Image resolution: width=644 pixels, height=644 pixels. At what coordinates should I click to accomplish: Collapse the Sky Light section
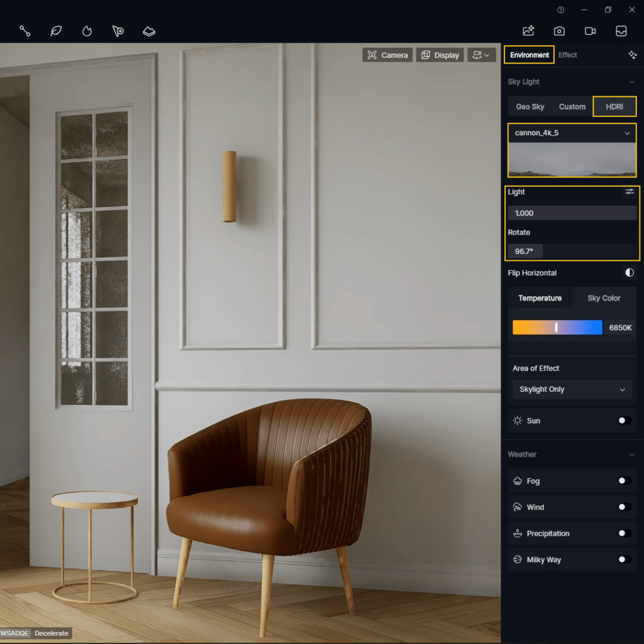pos(631,82)
